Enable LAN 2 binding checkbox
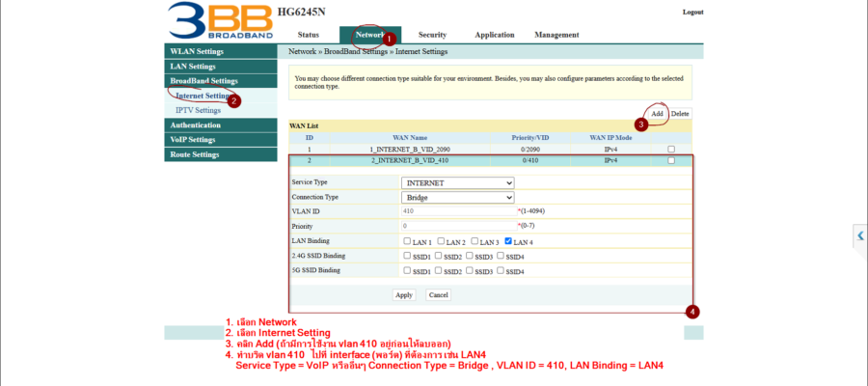This screenshot has width=868, height=386. pos(441,241)
